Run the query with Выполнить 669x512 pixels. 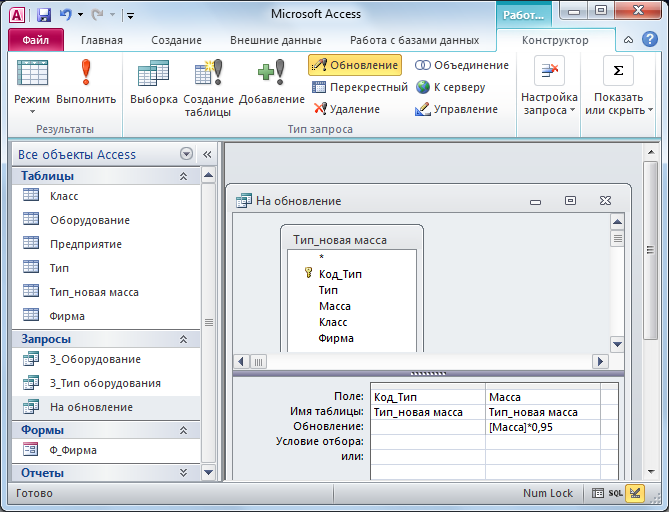point(86,82)
